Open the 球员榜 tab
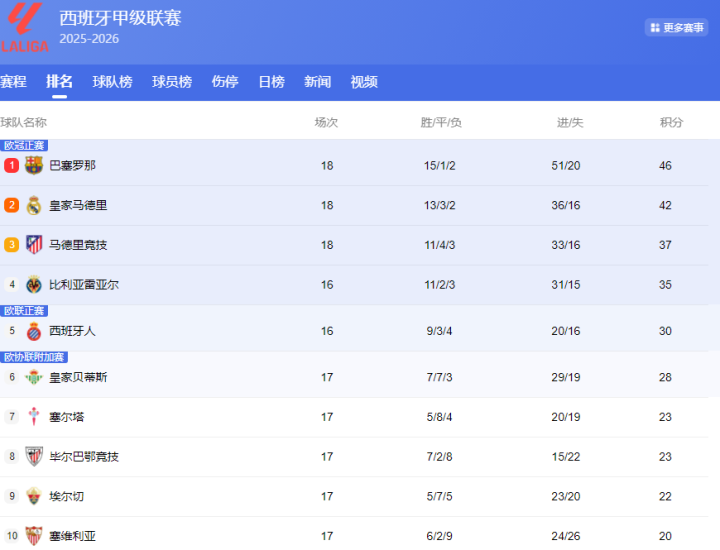720x550 pixels. [171, 82]
